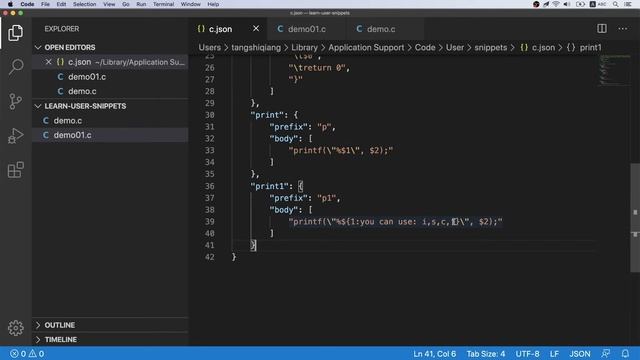The width and height of the screenshot is (640, 360).
Task: Open the Apple menu
Action: [x=10, y=4]
